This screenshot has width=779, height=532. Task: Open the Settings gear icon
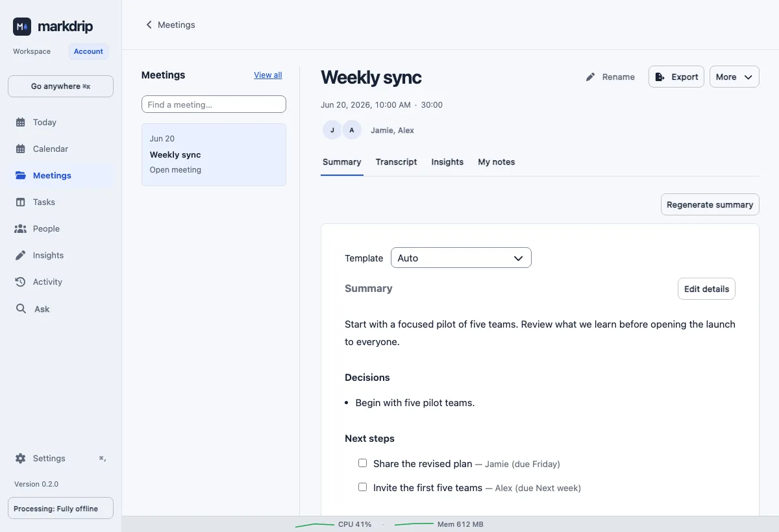[x=21, y=458]
